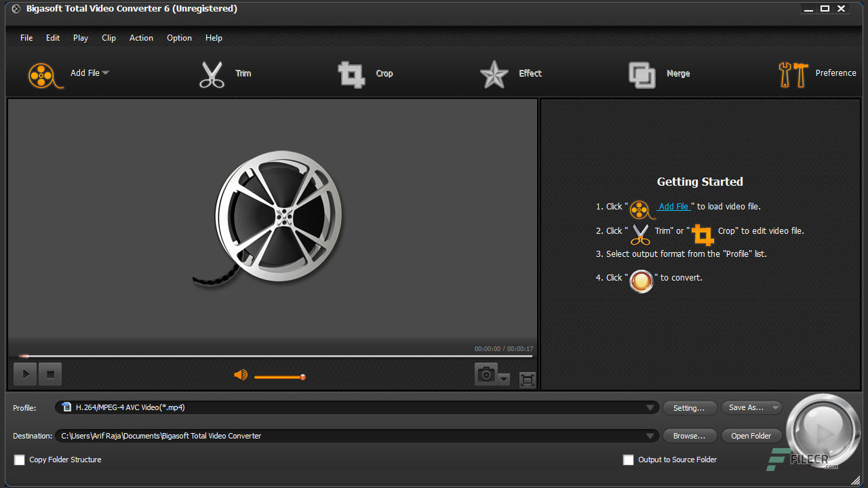Switch preview to full screen

527,380
